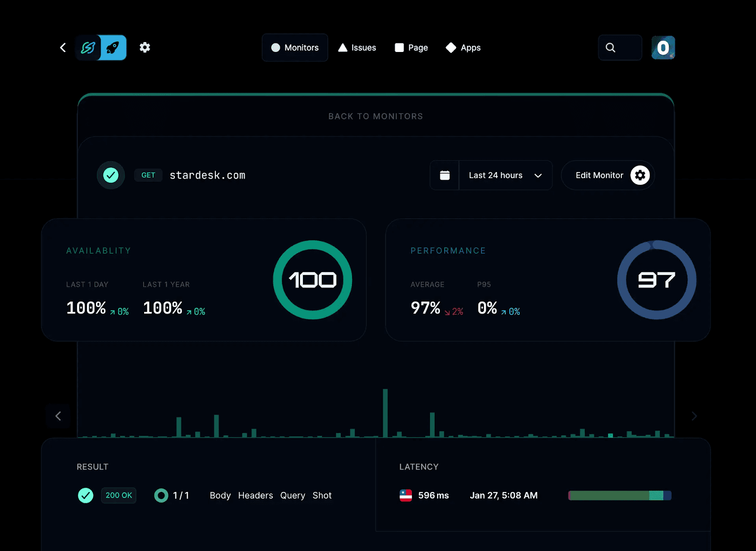The width and height of the screenshot is (756, 551).
Task: Click the GET method badge
Action: click(x=148, y=175)
